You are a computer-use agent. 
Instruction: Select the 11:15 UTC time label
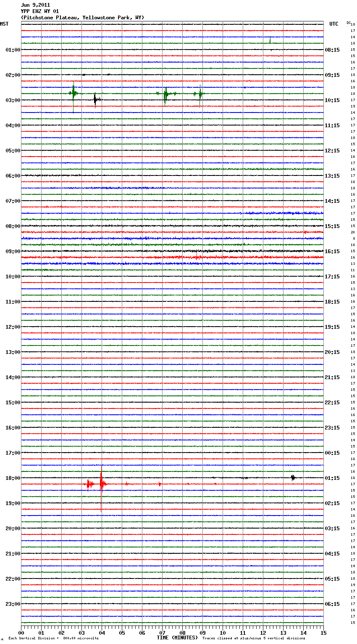pyautogui.click(x=332, y=126)
